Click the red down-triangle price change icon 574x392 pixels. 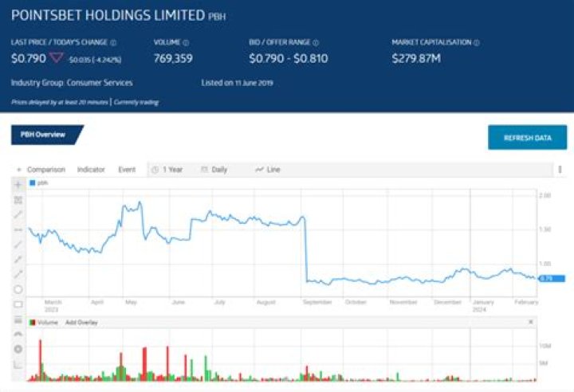click(x=57, y=57)
